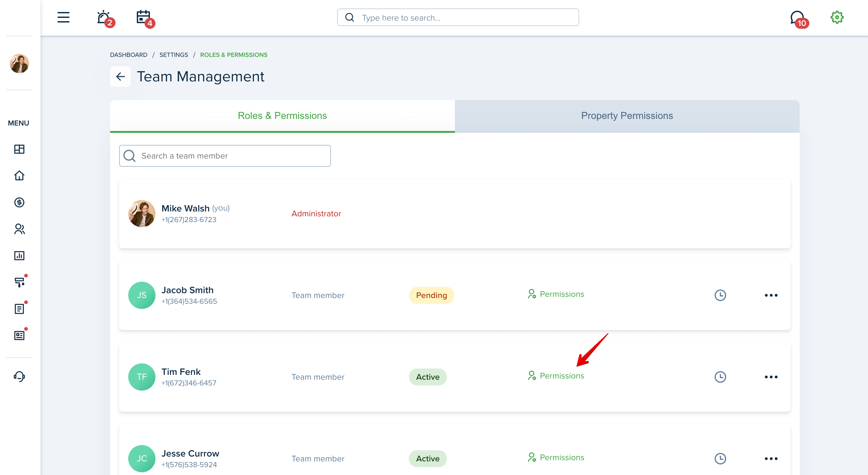
Task: View Jacob Smith's activity history clock
Action: pos(720,295)
